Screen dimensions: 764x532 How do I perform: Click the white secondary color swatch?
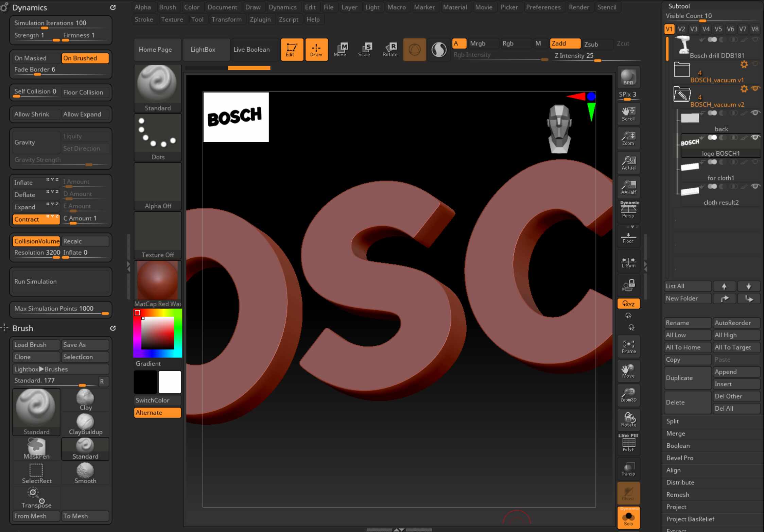(x=170, y=382)
